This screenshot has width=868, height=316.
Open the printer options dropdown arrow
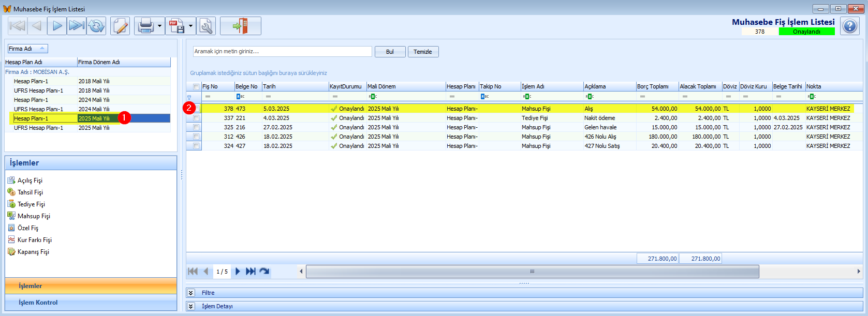pyautogui.click(x=159, y=26)
